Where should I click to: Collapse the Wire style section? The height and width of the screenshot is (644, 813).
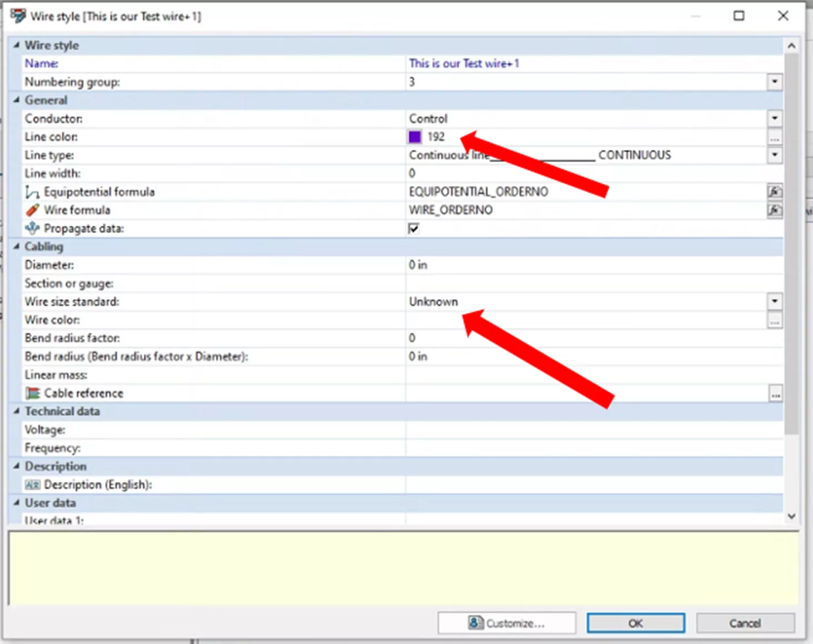[16, 45]
